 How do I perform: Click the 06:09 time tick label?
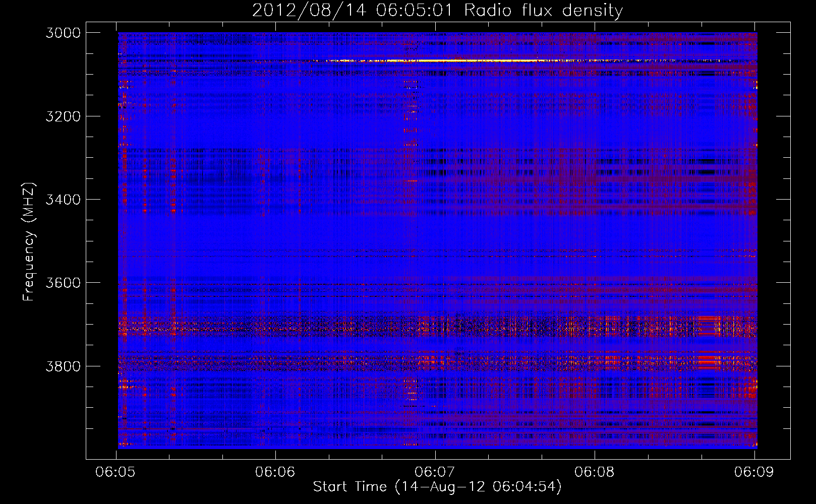(x=753, y=472)
